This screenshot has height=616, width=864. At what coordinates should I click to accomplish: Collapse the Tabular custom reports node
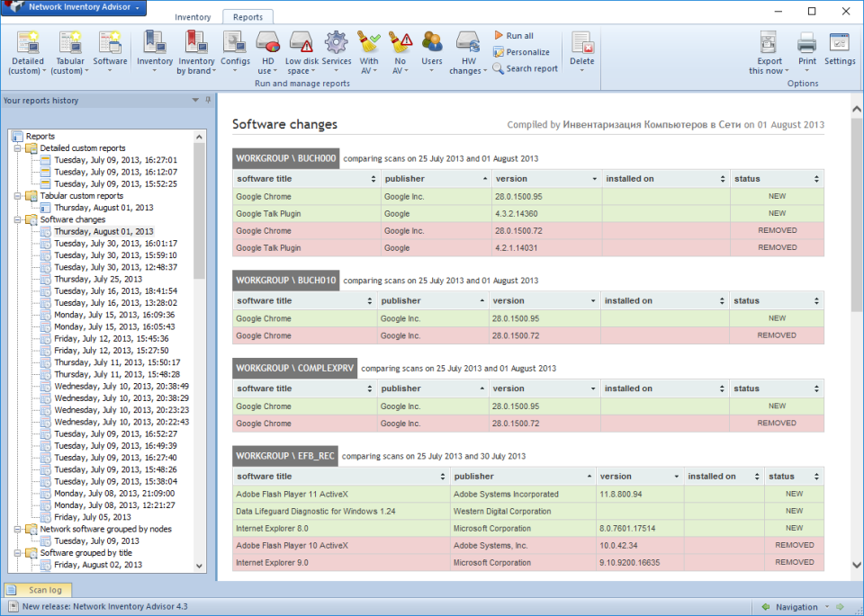tap(17, 196)
